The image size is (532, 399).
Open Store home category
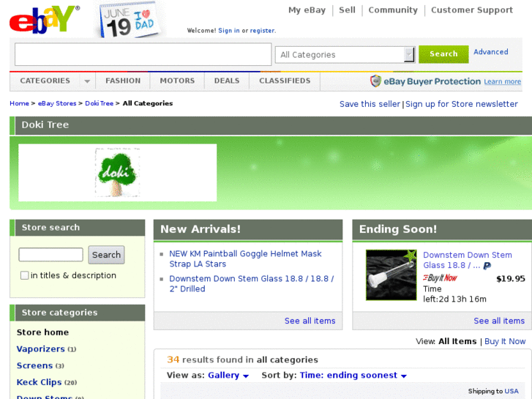tap(42, 332)
